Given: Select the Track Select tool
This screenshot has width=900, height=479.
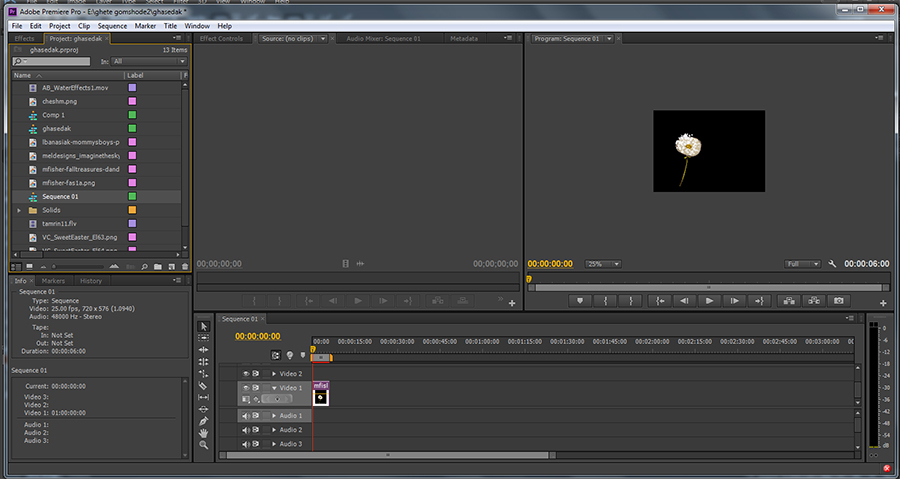Looking at the screenshot, I should click(x=204, y=338).
